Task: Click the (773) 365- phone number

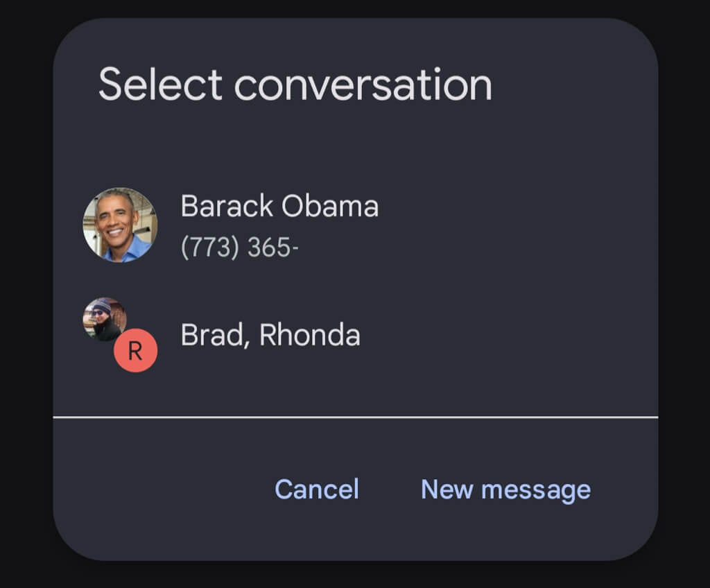Action: tap(239, 248)
